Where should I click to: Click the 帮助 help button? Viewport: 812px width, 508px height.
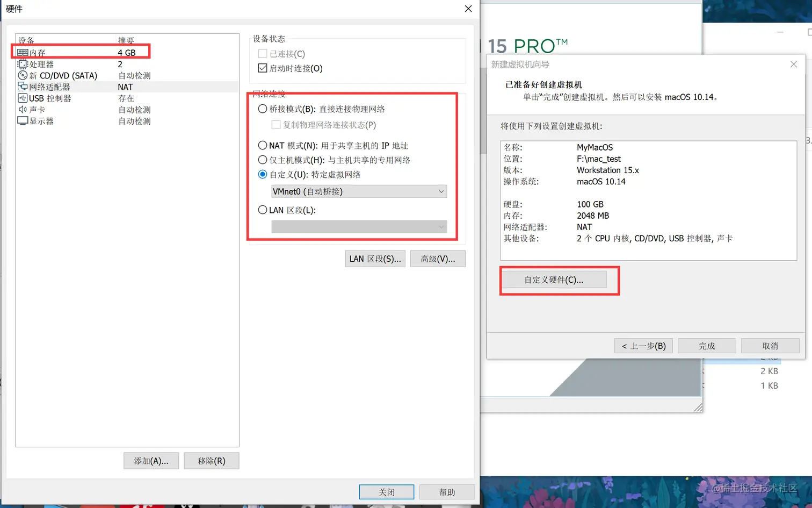click(x=447, y=492)
